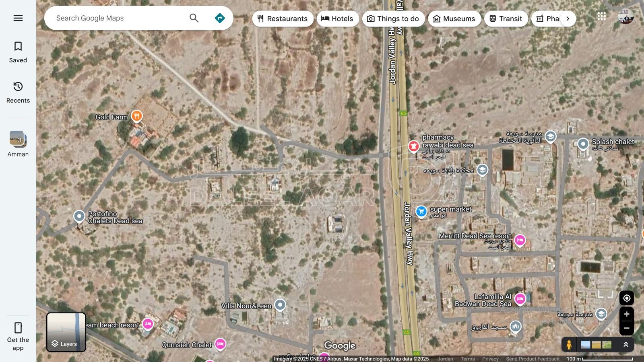The width and height of the screenshot is (644, 362).
Task: Open the Recents history panel
Action: pos(18,93)
